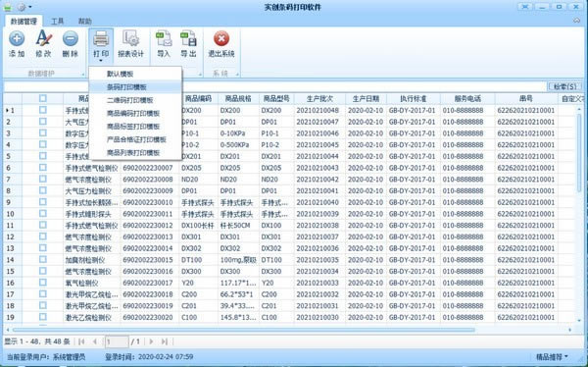588x367 pixels.
Task: Open the 精品推荐 dropdown in status bar
Action: point(552,356)
